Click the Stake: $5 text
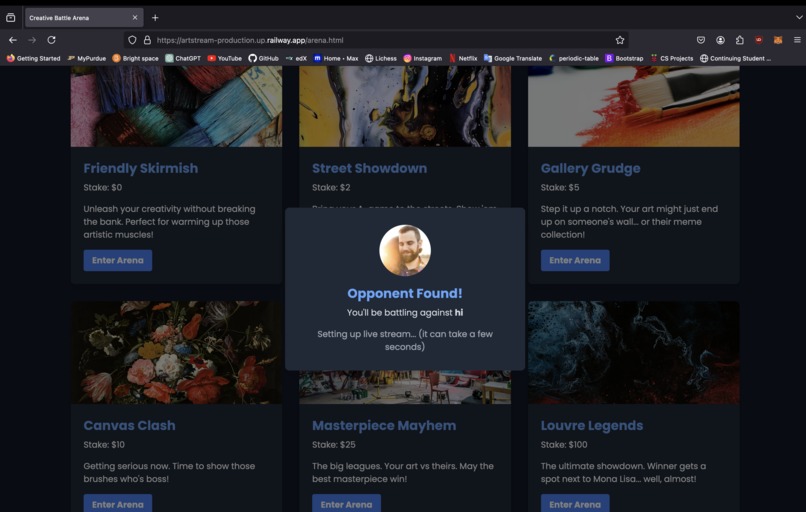The width and height of the screenshot is (806, 512). 560,188
